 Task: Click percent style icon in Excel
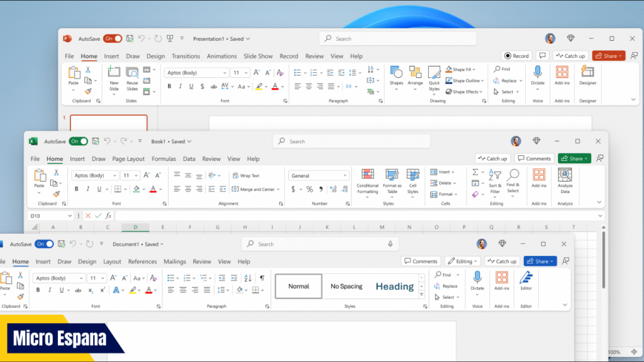[x=309, y=189]
